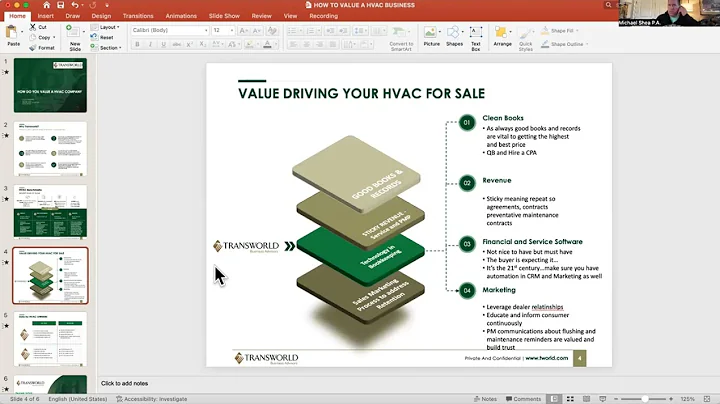Start Slide Show from status bar icon
Viewport: 720px width, 404px height.
(602, 399)
